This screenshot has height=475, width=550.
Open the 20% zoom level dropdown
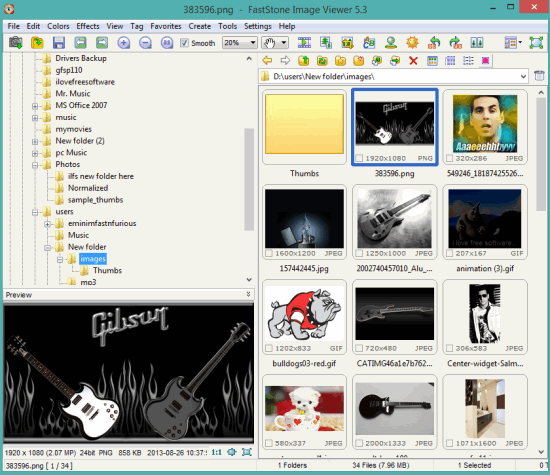(x=253, y=43)
